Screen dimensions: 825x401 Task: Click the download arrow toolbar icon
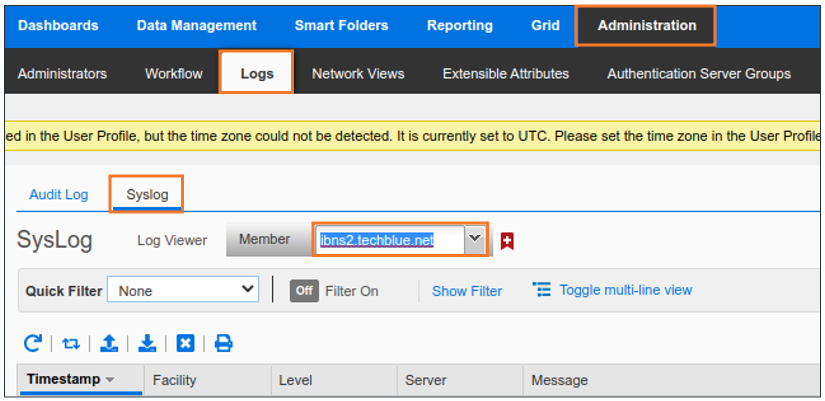pos(147,343)
